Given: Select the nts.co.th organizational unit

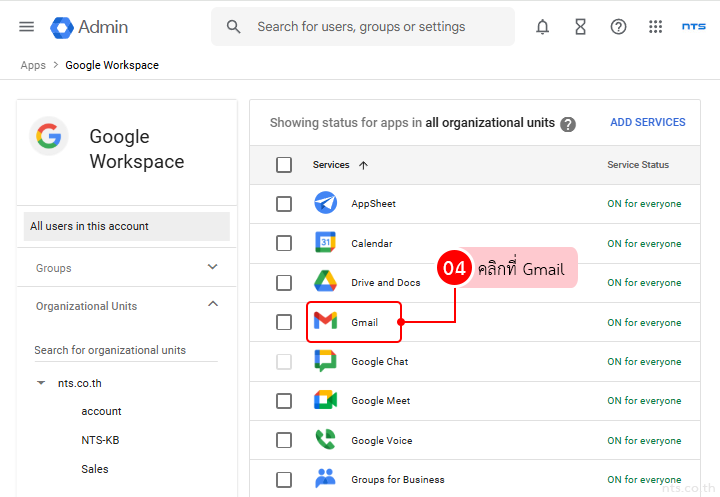Looking at the screenshot, I should (79, 383).
